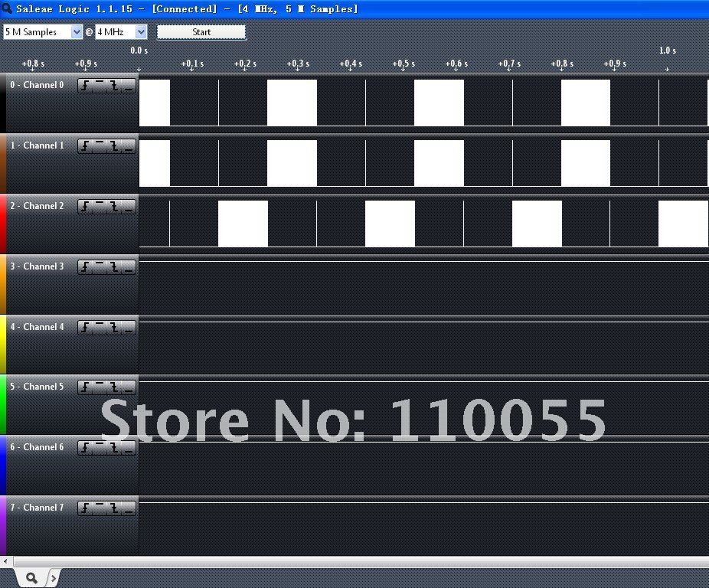The height and width of the screenshot is (588, 709).
Task: Set high level trigger on Channel 3
Action: (100, 267)
